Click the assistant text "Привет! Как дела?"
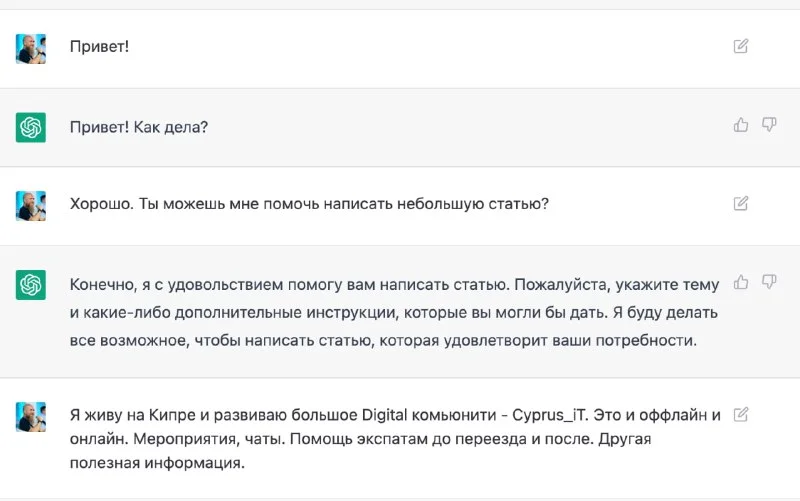This screenshot has height=501, width=800. pyautogui.click(x=139, y=127)
